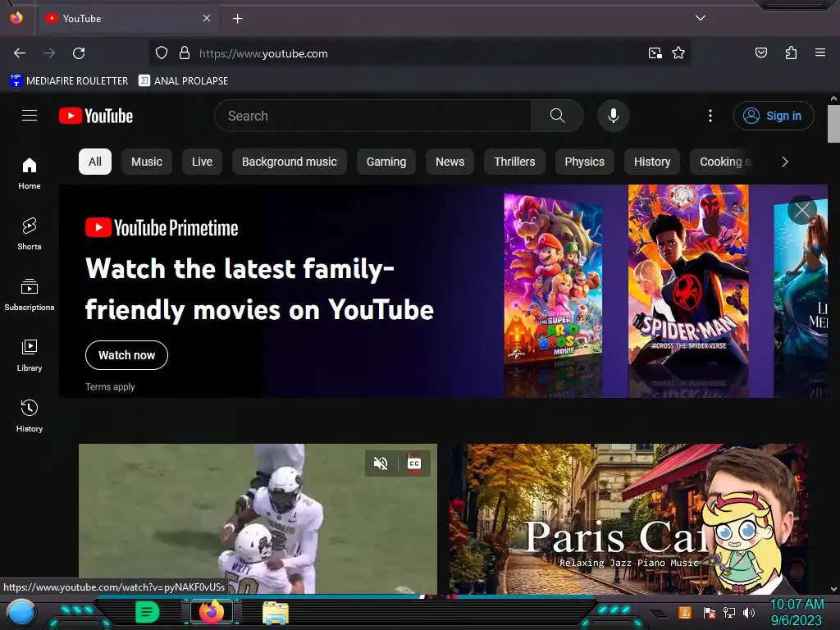
Task: Show more filter chips with right chevron
Action: point(785,162)
